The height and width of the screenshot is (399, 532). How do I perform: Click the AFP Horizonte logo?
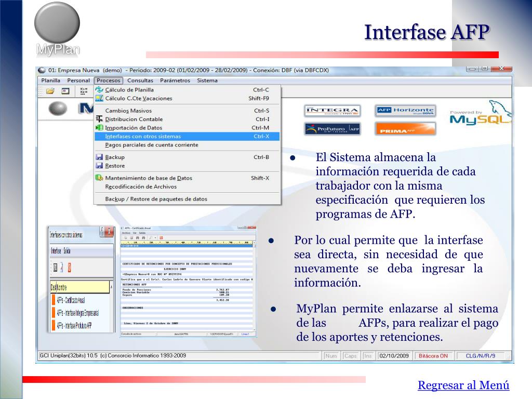tap(405, 111)
